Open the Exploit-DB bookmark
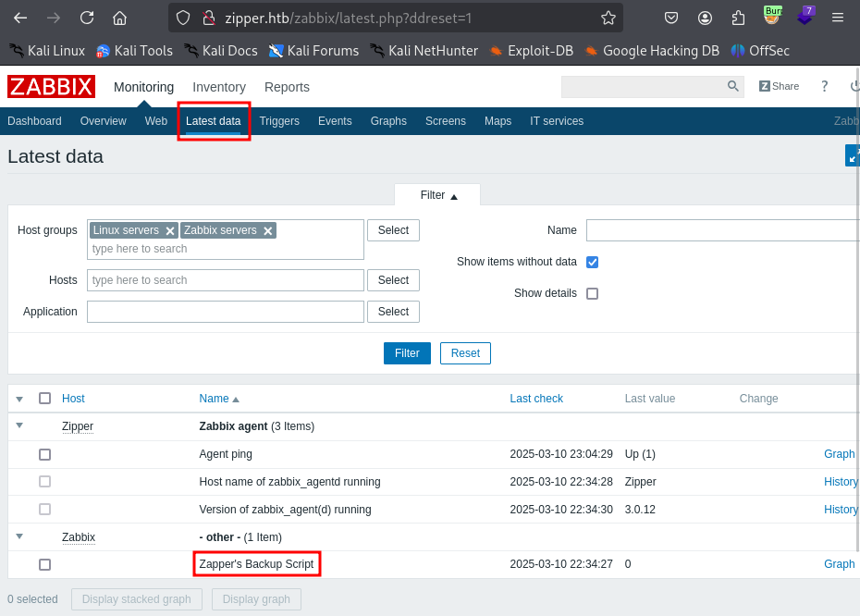This screenshot has height=616, width=860. pos(532,51)
